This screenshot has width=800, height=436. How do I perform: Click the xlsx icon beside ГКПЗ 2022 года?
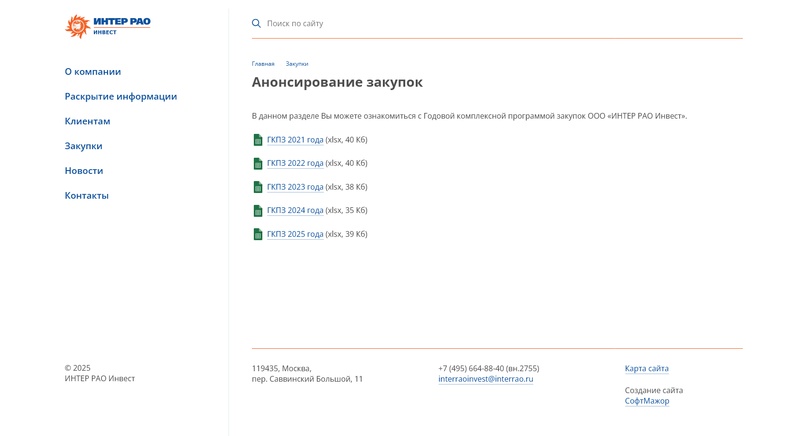coord(258,163)
